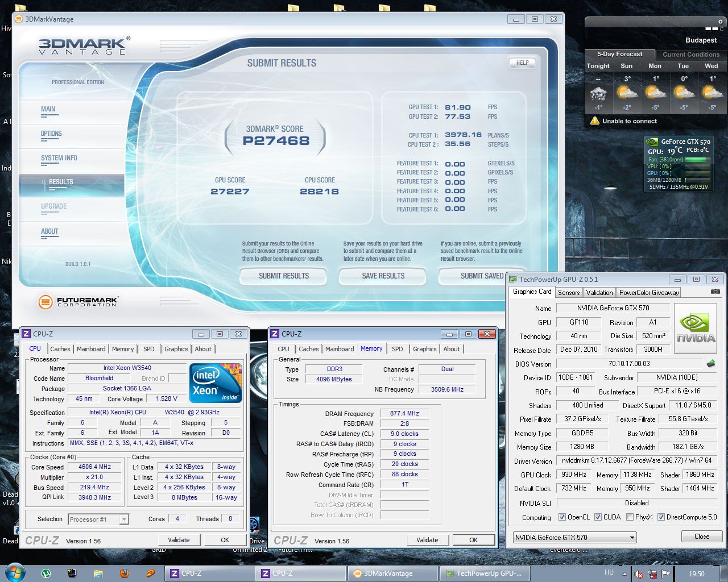Viewport: 728px width, 582px height.
Task: Click the GPU-Z title bar icon
Action: click(x=513, y=279)
